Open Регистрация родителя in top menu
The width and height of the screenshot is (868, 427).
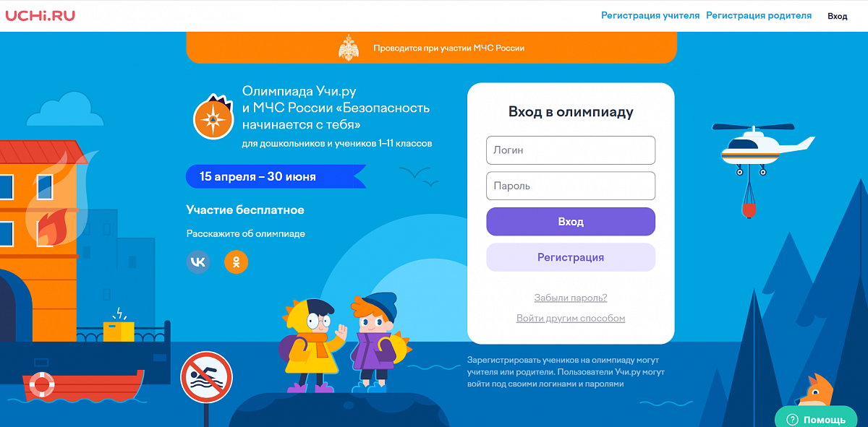coord(759,15)
